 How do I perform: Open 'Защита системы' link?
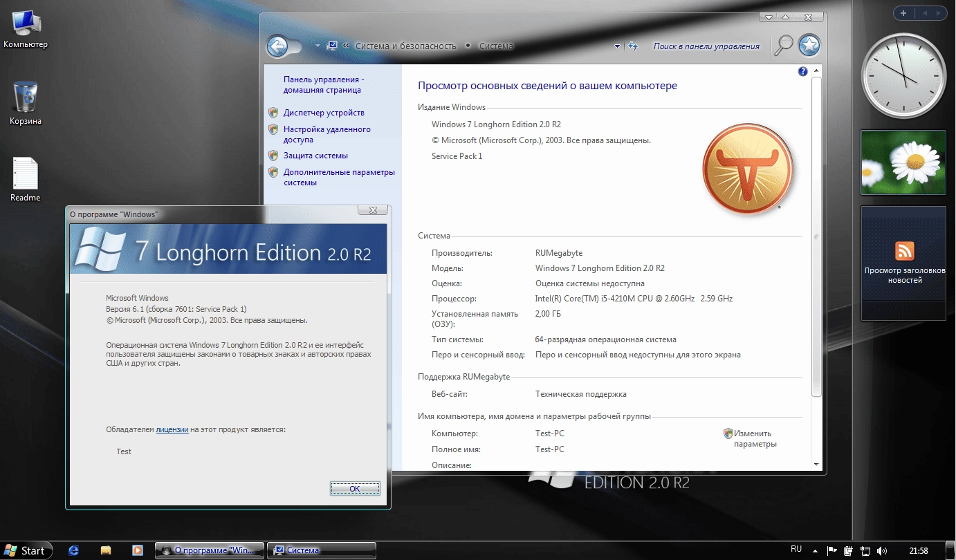315,156
